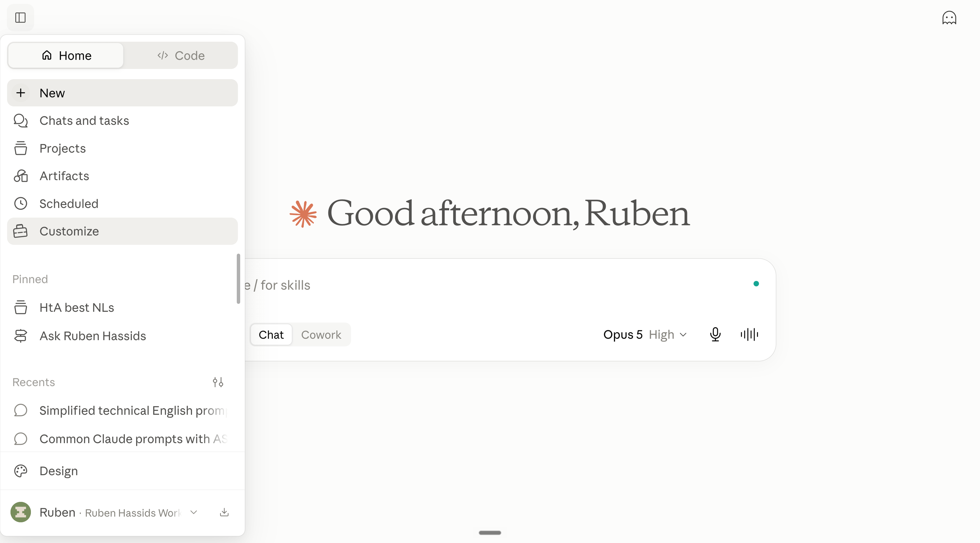
Task: Select Chat mode in the composer
Action: [x=271, y=335]
